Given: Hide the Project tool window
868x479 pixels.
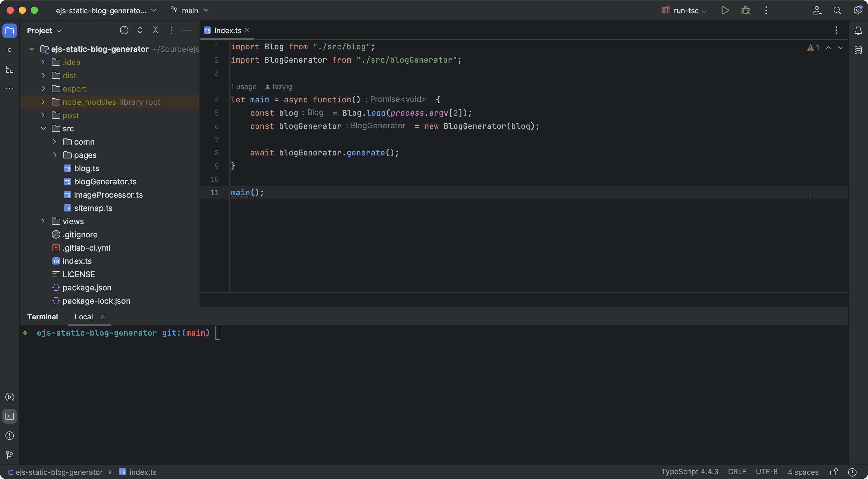Looking at the screenshot, I should (187, 30).
